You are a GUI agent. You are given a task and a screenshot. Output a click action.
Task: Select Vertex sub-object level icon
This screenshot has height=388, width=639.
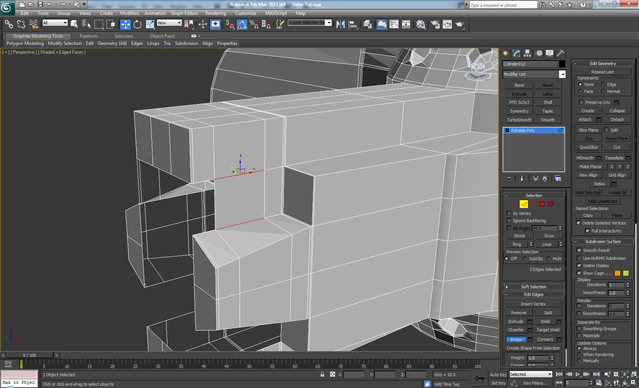click(x=515, y=204)
